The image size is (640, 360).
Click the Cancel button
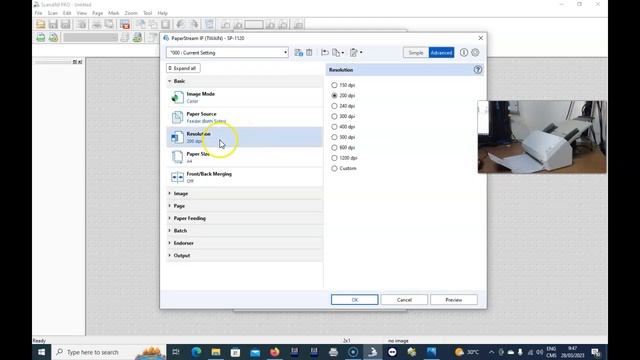(x=404, y=300)
